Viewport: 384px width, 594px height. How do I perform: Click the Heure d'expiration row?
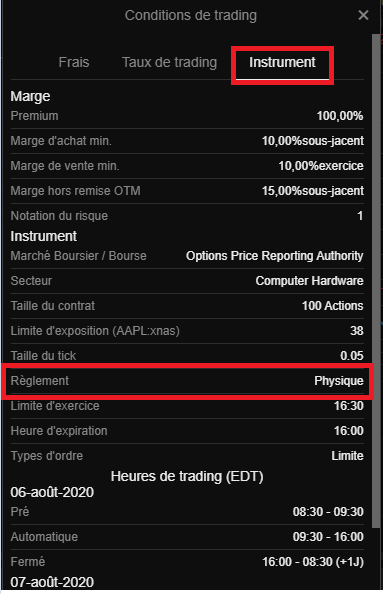[x=187, y=431]
